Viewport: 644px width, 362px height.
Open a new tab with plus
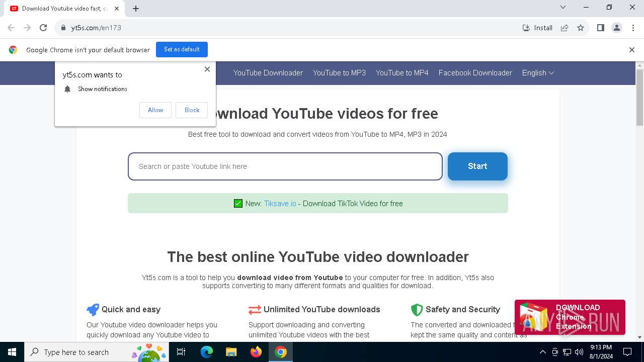(136, 9)
